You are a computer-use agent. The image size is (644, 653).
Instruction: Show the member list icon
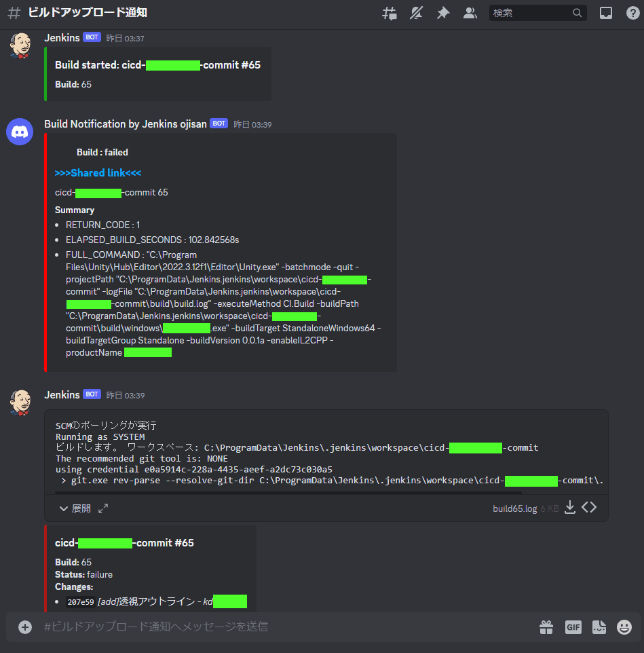[x=470, y=14]
